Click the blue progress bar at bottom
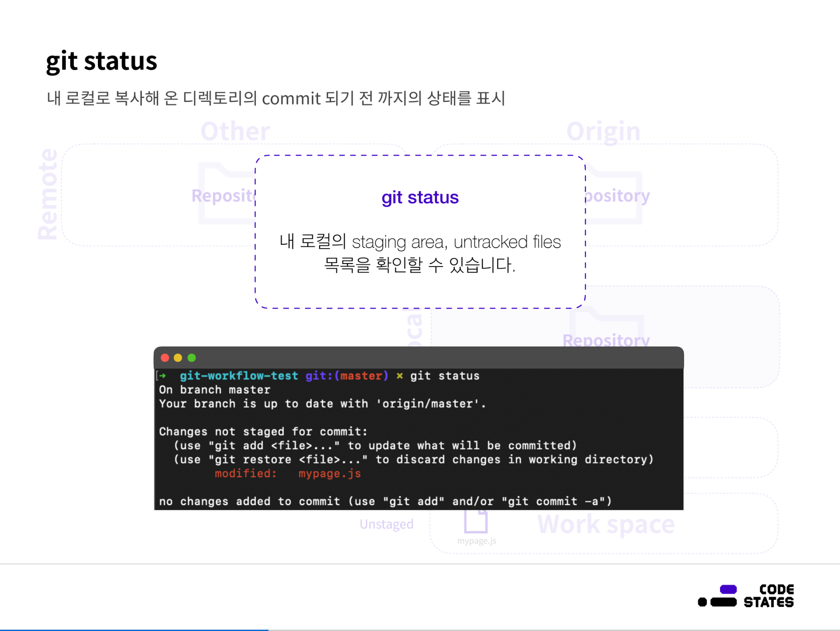Image resolution: width=840 pixels, height=631 pixels. (x=134, y=629)
